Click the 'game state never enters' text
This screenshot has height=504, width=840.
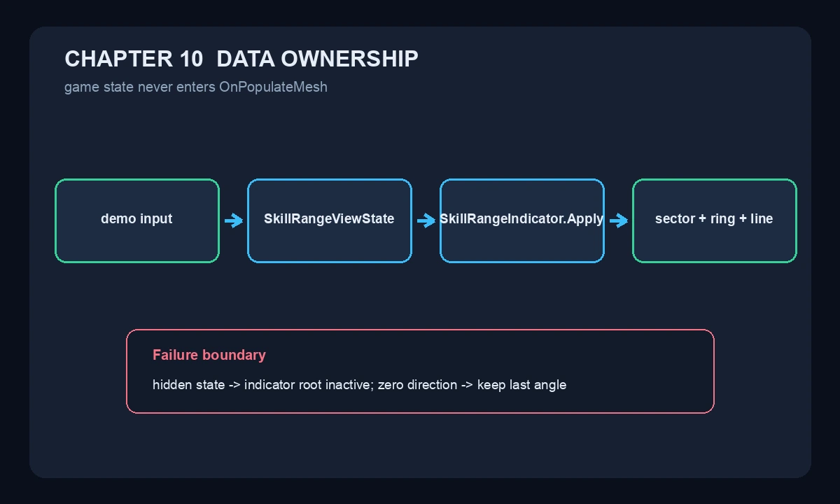[140, 87]
